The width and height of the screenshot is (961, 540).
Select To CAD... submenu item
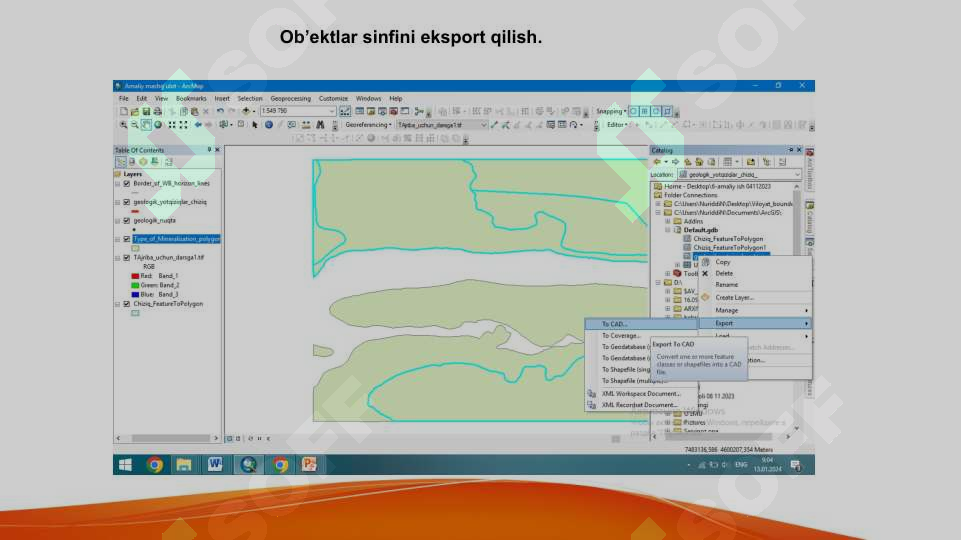pos(640,324)
